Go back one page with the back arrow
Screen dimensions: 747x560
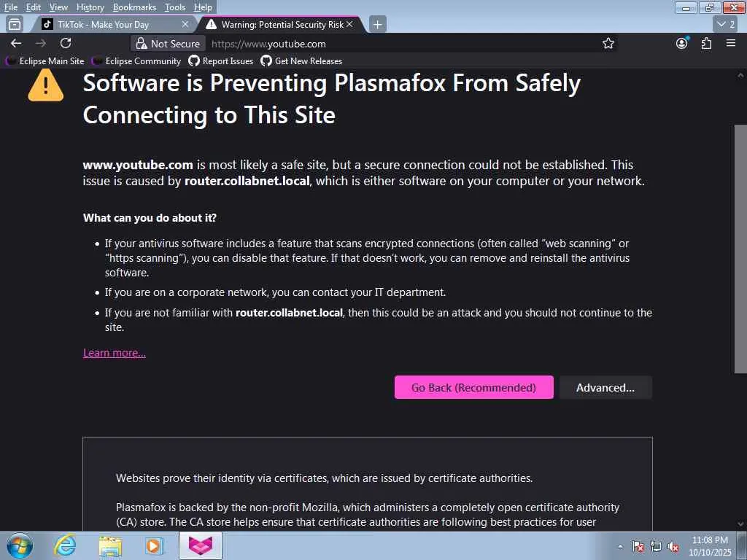16,43
